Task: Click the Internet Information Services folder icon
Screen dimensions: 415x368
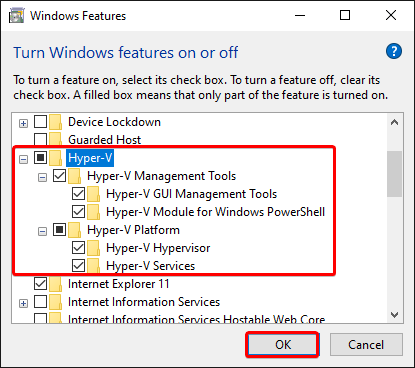Action: click(x=56, y=302)
